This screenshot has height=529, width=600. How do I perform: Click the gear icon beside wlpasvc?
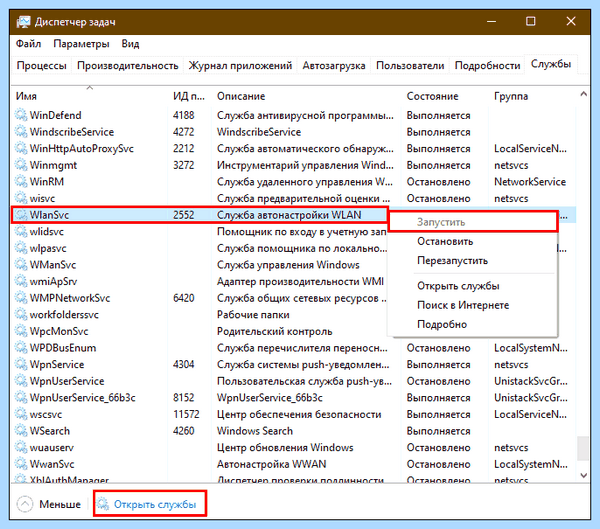pos(21,248)
